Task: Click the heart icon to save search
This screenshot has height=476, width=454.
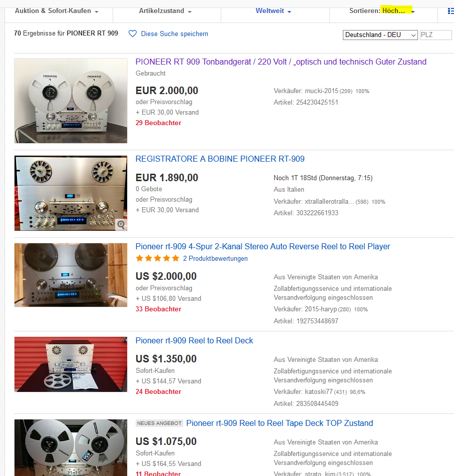Action: [x=133, y=34]
